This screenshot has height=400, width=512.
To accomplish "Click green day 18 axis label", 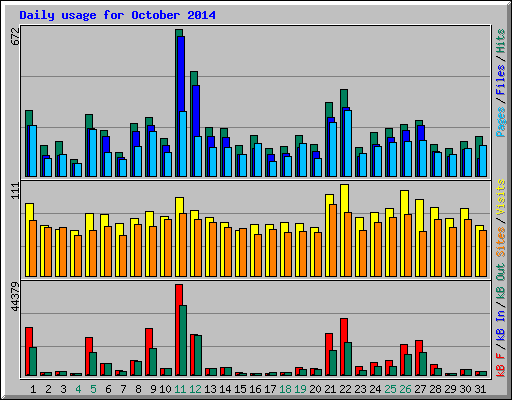I will (x=285, y=389).
